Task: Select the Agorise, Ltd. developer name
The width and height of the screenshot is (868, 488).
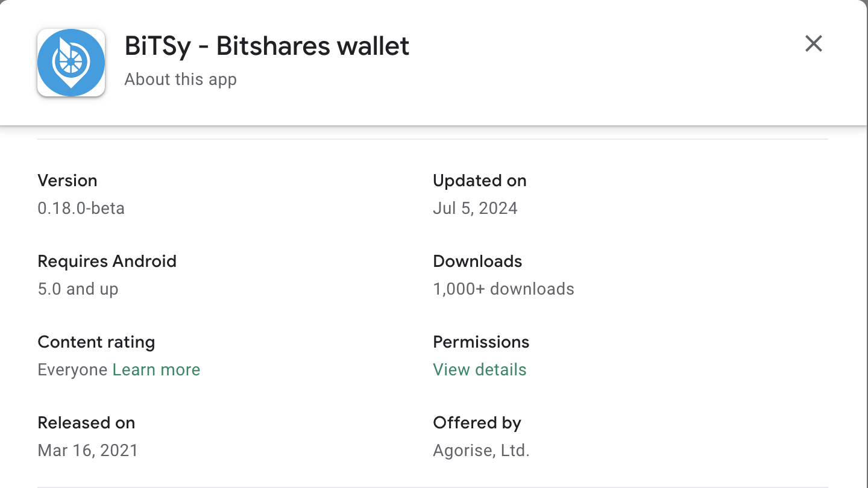Action: point(481,451)
